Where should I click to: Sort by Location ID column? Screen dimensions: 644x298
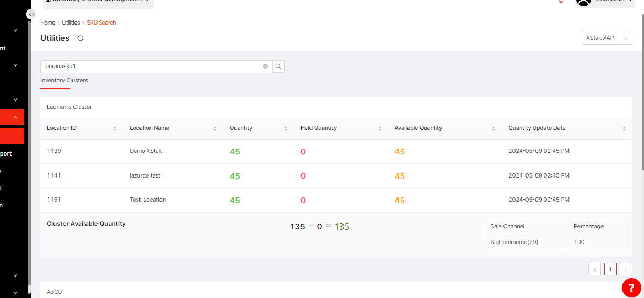coord(115,128)
